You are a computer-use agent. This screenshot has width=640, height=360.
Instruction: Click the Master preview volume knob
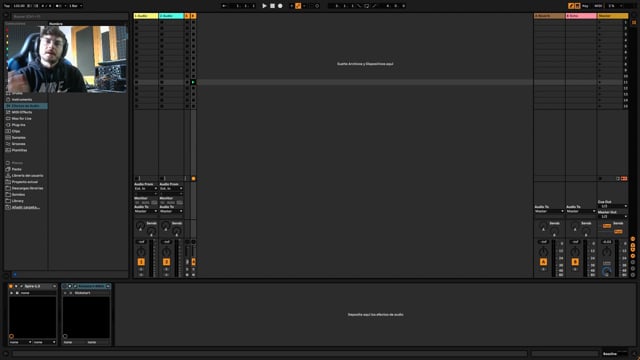pos(607,271)
